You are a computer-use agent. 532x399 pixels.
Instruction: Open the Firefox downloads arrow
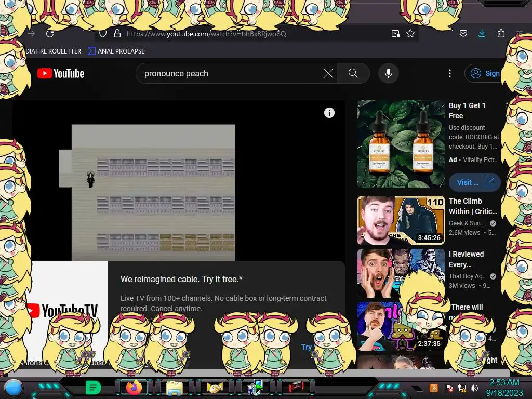point(482,33)
